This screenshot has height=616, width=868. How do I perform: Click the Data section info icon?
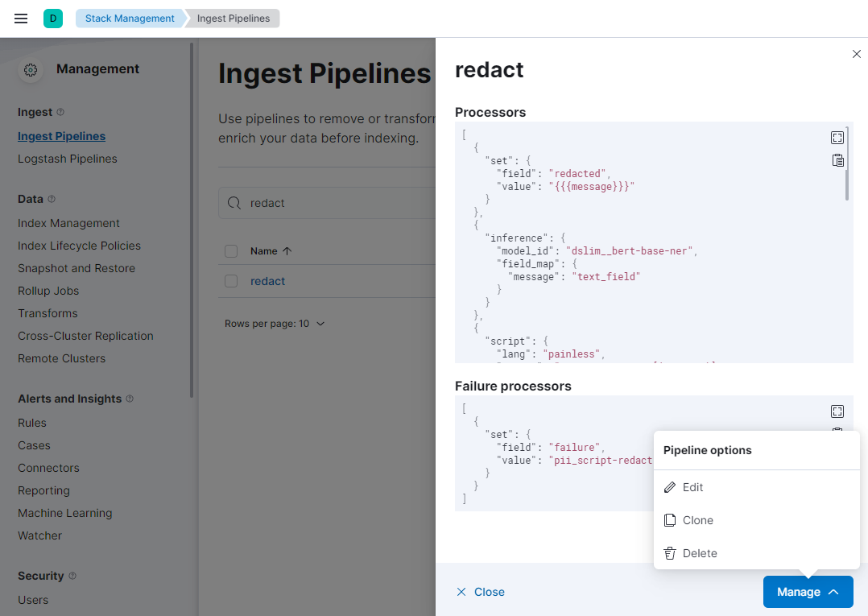pyautogui.click(x=52, y=199)
